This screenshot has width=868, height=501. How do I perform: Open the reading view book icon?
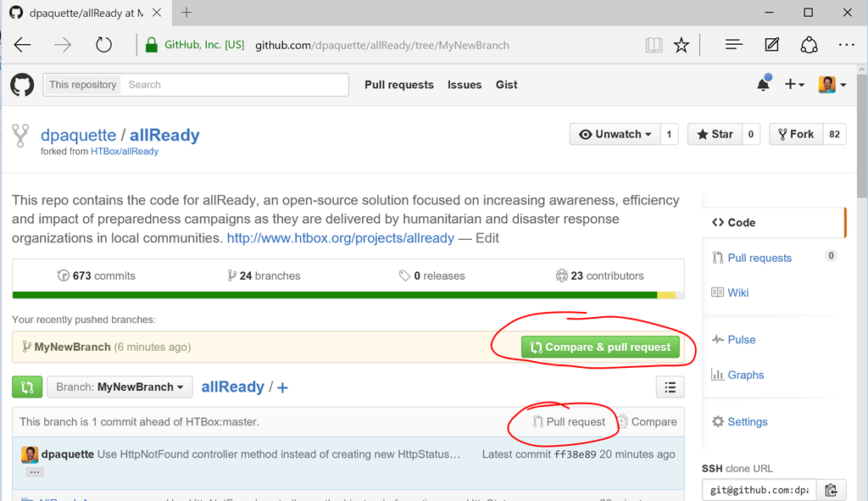pyautogui.click(x=654, y=45)
